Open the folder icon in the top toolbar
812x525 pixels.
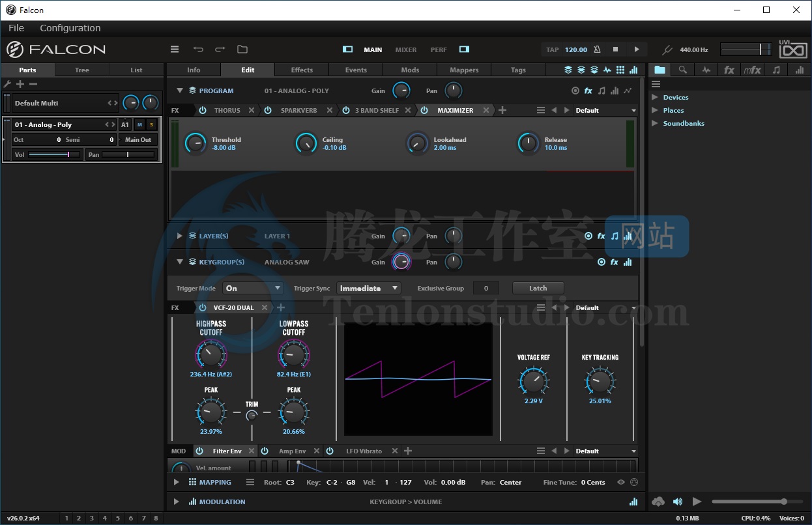[242, 50]
